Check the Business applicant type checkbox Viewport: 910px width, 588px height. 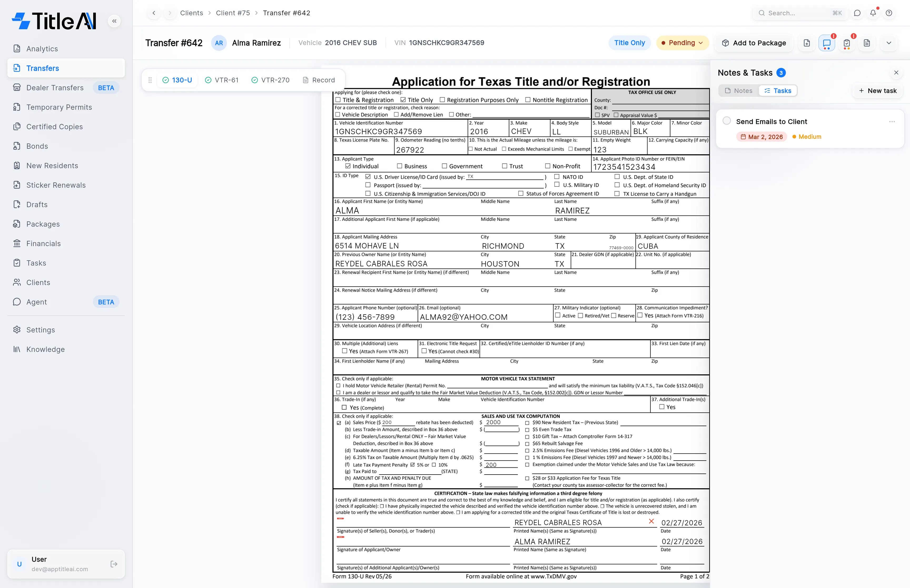(399, 166)
